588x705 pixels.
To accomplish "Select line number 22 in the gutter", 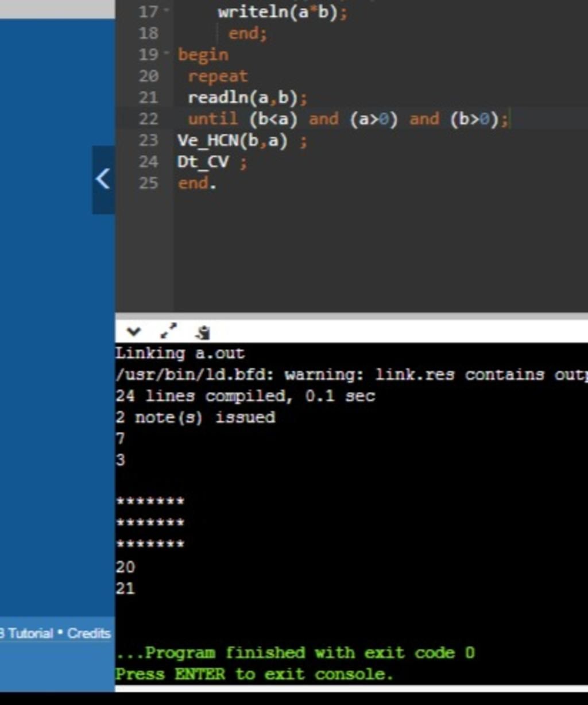I will [x=148, y=119].
